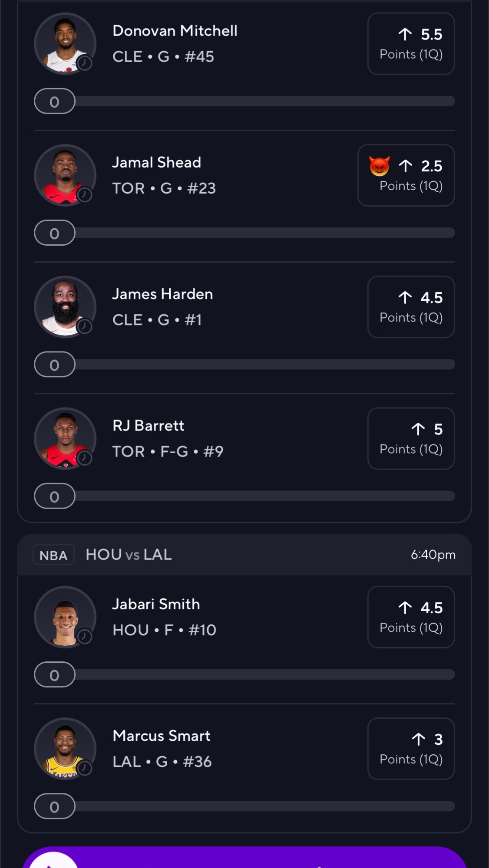The image size is (489, 868).
Task: Tap the Marcus Smart player name
Action: click(162, 736)
